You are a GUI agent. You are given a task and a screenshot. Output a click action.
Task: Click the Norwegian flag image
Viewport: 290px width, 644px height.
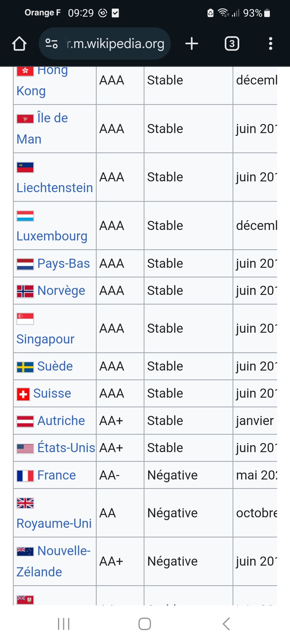(x=25, y=291)
